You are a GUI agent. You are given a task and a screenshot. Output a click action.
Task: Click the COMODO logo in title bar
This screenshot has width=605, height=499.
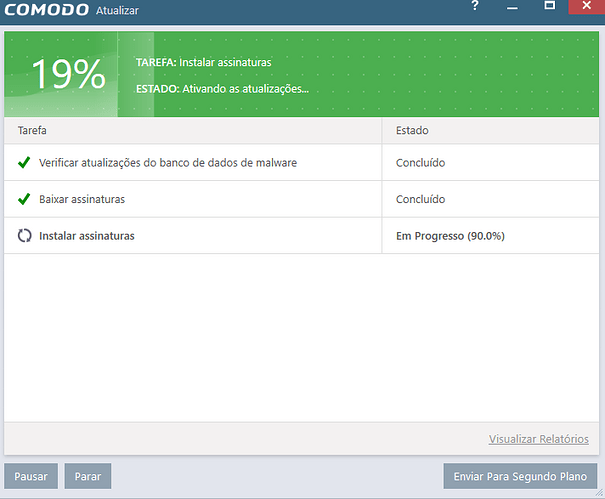(50, 12)
